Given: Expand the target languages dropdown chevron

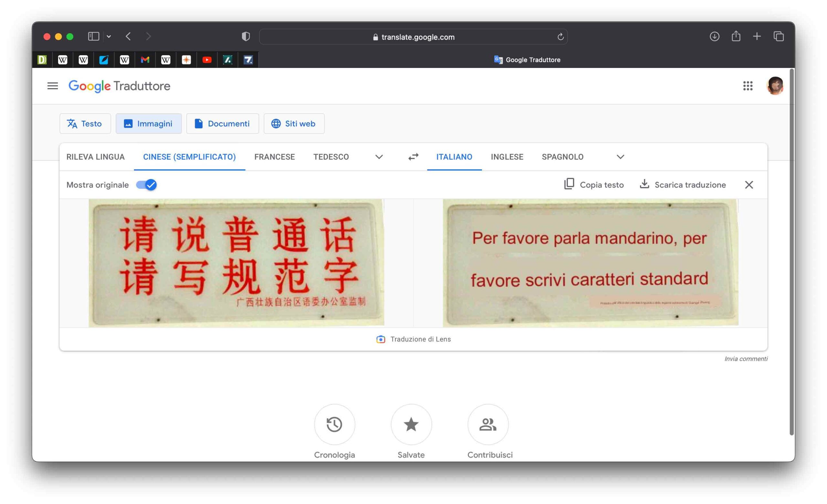Looking at the screenshot, I should click(620, 156).
